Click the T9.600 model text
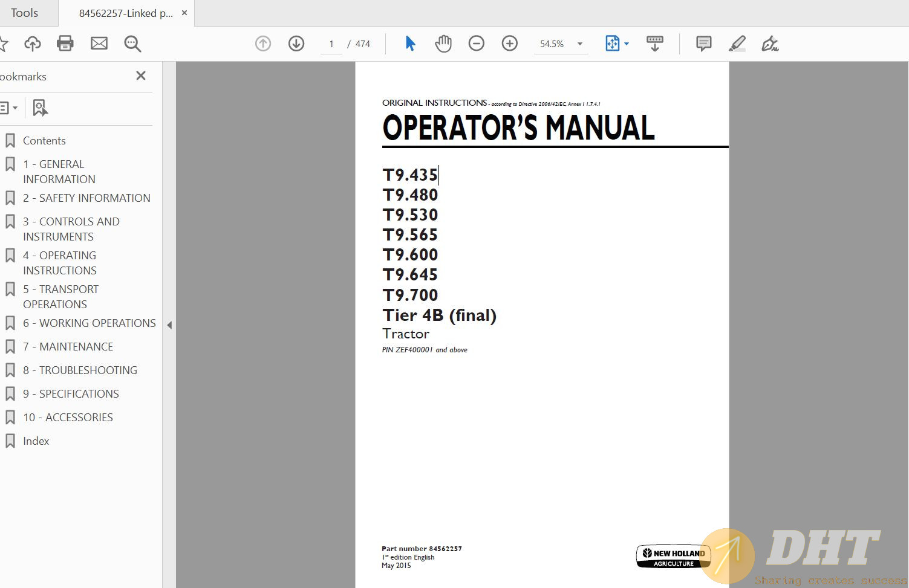909x588 pixels. (x=410, y=254)
